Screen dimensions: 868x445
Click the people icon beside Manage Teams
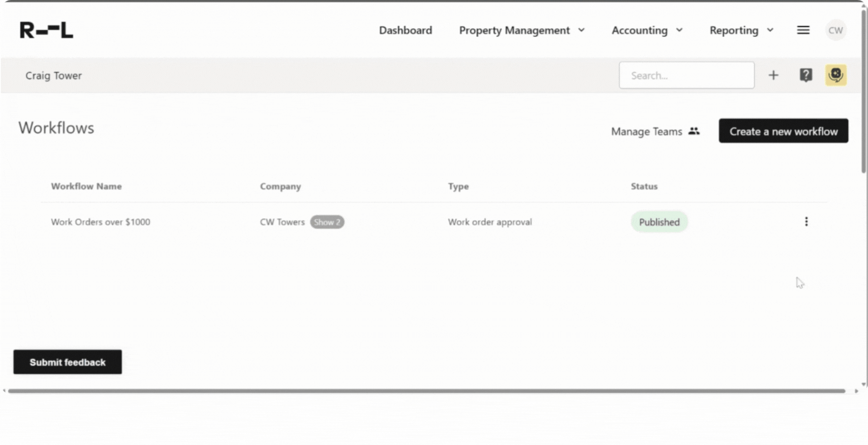point(694,131)
